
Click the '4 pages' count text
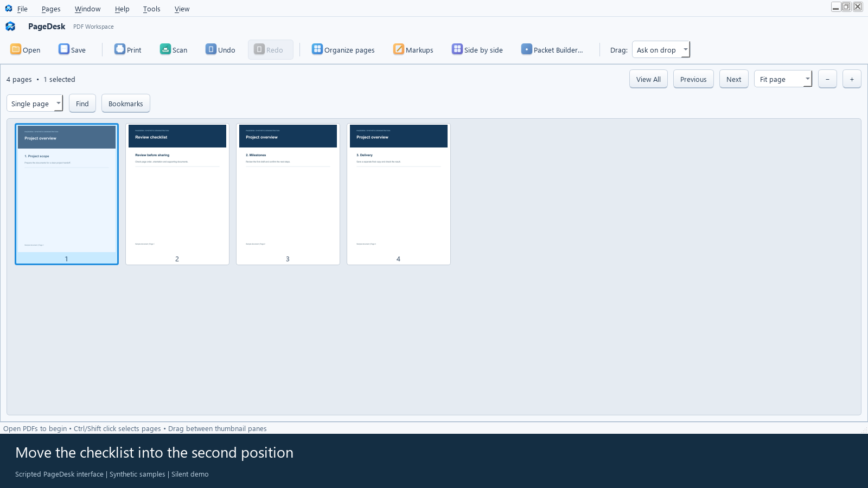19,79
